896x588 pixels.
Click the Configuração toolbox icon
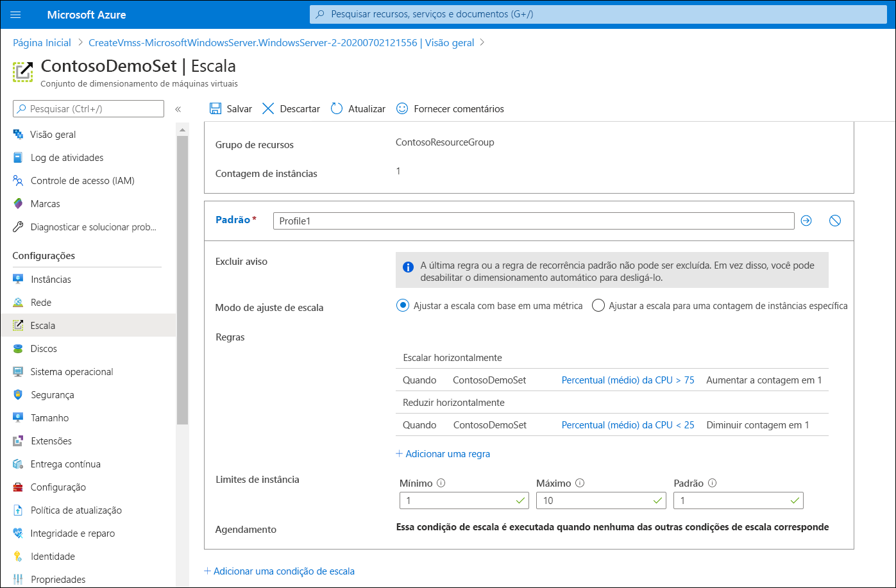point(18,487)
